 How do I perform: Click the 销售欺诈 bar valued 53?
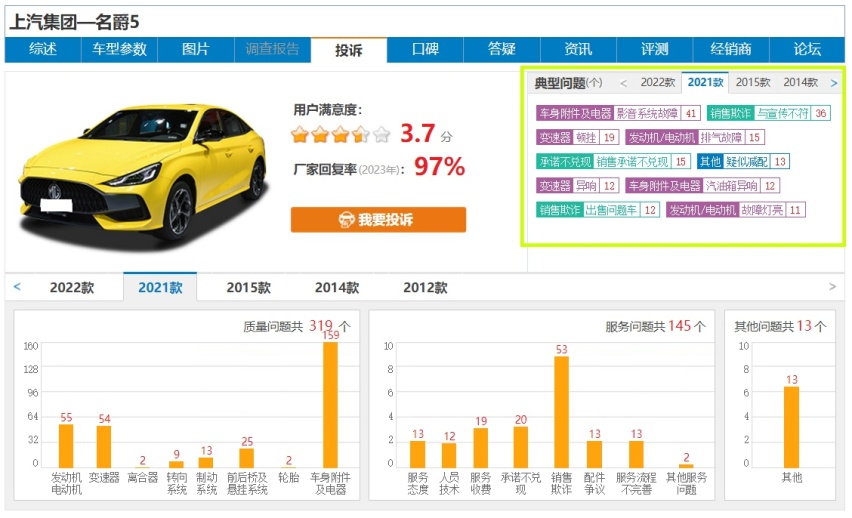[561, 412]
